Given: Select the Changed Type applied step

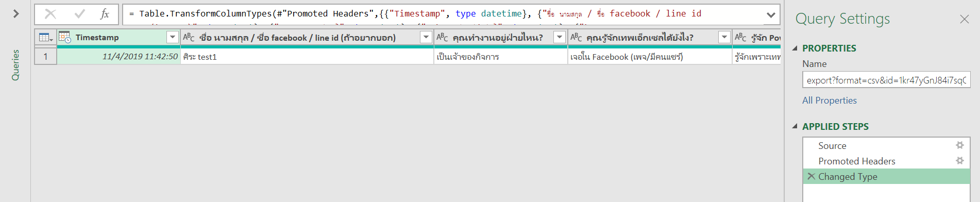Looking at the screenshot, I should [886, 177].
